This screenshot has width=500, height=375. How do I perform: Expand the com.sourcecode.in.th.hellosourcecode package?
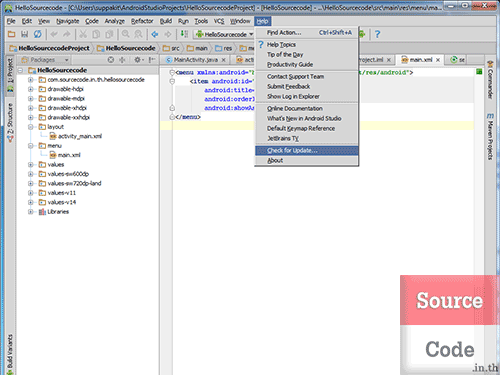[x=31, y=80]
